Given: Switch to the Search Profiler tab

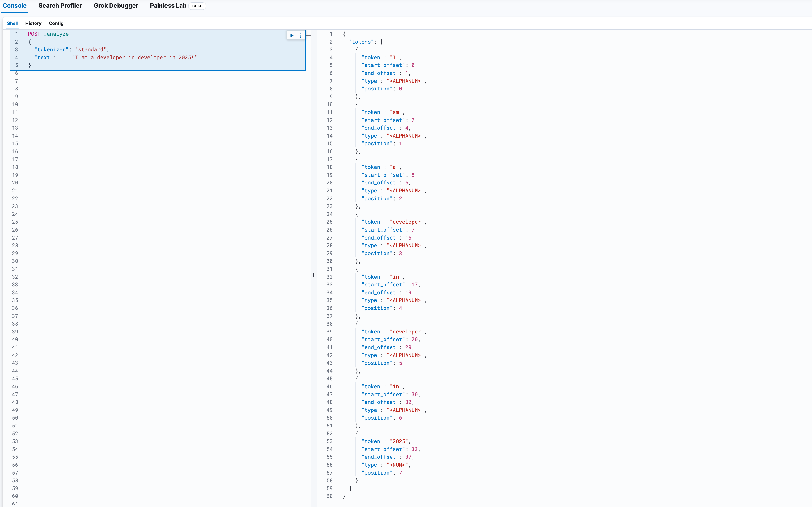Looking at the screenshot, I should click(60, 6).
